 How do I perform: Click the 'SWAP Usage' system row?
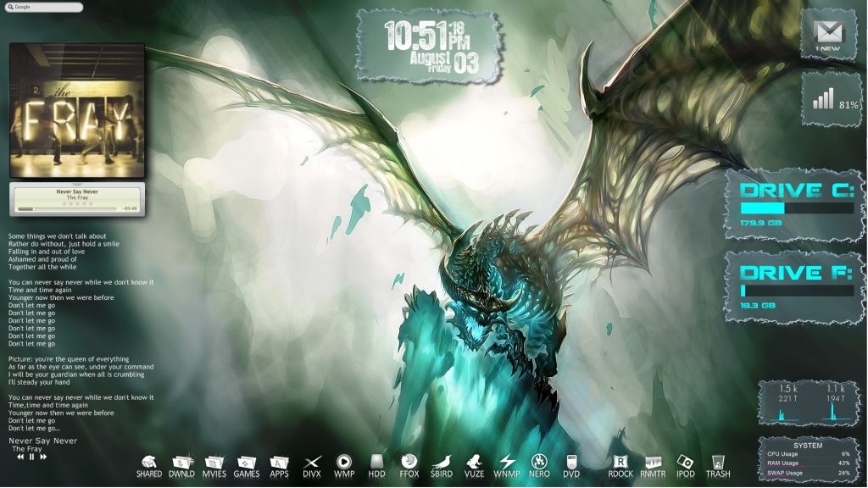coord(808,473)
